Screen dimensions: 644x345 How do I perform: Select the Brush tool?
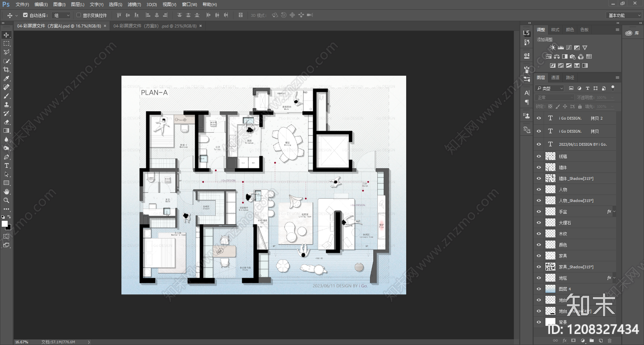[6, 96]
